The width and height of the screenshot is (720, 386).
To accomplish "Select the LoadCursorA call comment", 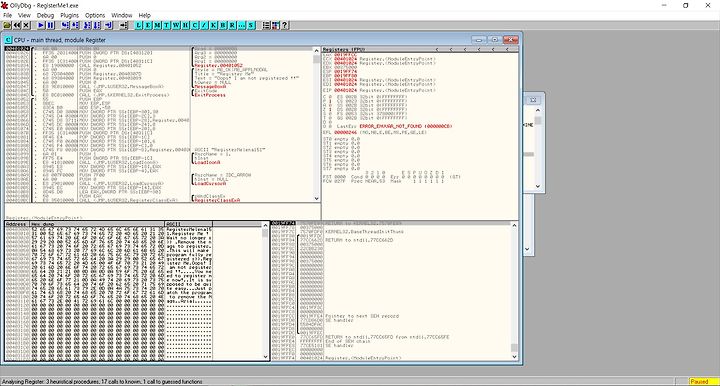I will point(210,184).
